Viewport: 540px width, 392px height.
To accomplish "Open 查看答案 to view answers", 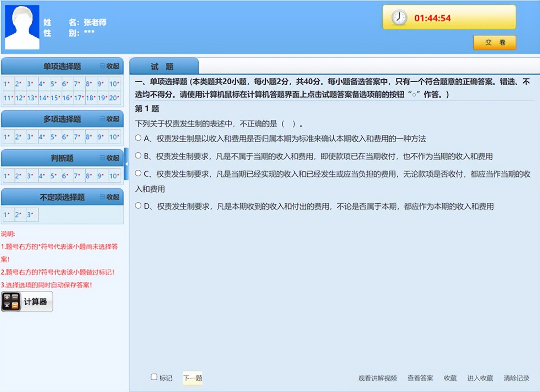I will pos(420,378).
